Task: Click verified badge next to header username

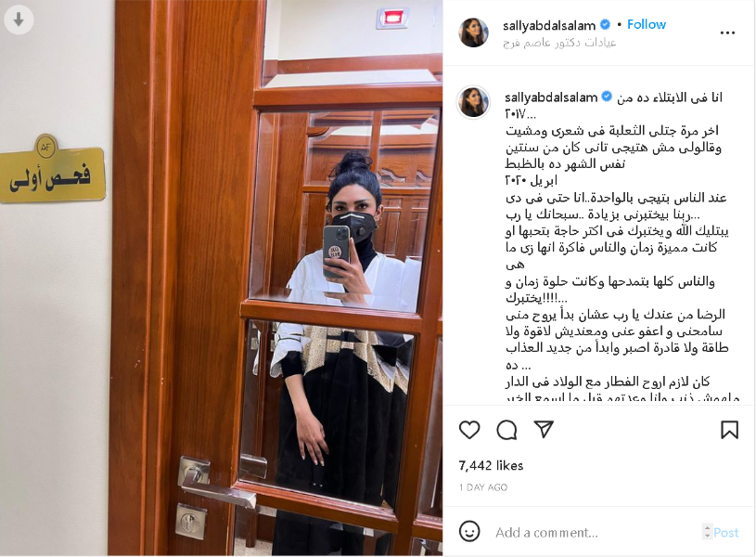Action: click(605, 24)
